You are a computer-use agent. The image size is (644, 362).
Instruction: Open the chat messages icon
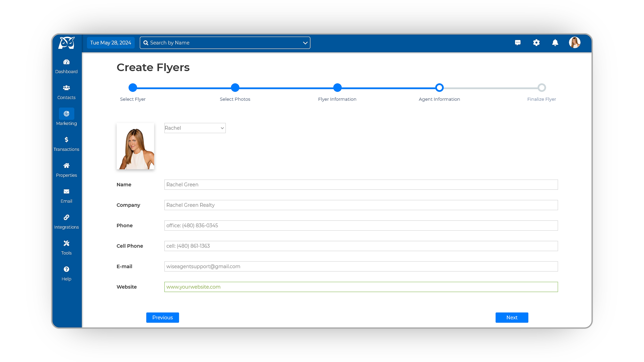tap(517, 42)
